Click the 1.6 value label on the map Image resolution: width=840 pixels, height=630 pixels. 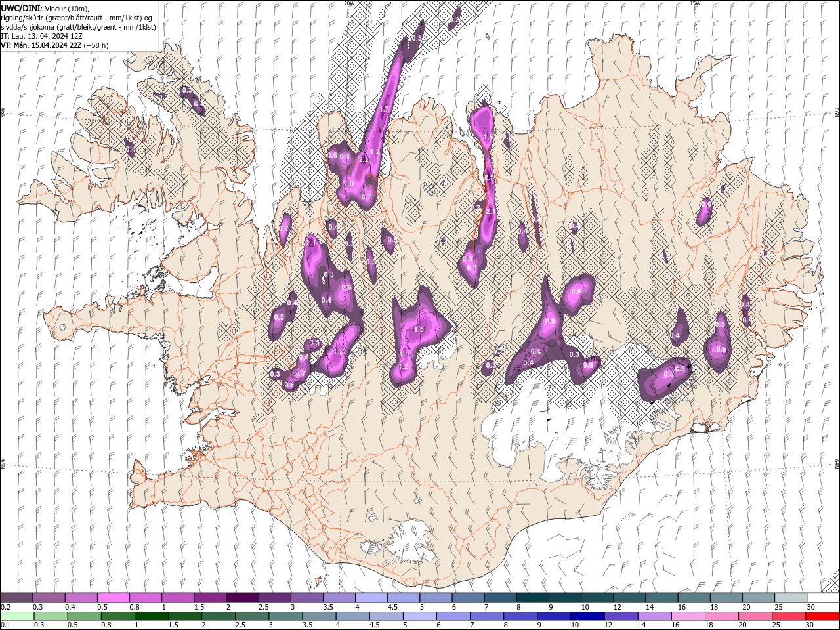488,136
